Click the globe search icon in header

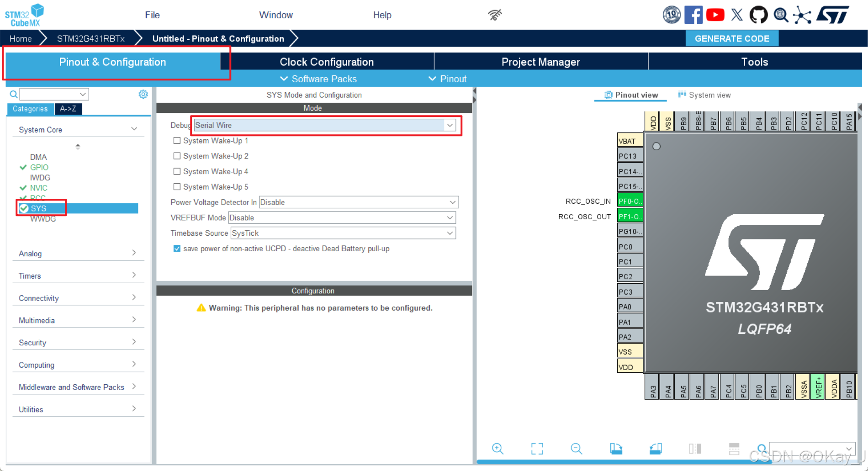tap(781, 15)
